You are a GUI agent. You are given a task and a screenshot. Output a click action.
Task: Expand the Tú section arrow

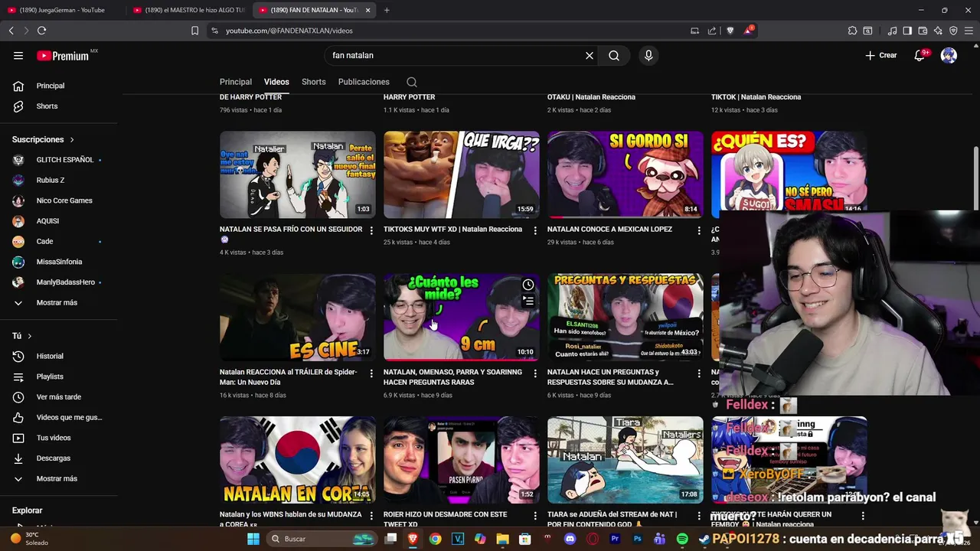[30, 336]
